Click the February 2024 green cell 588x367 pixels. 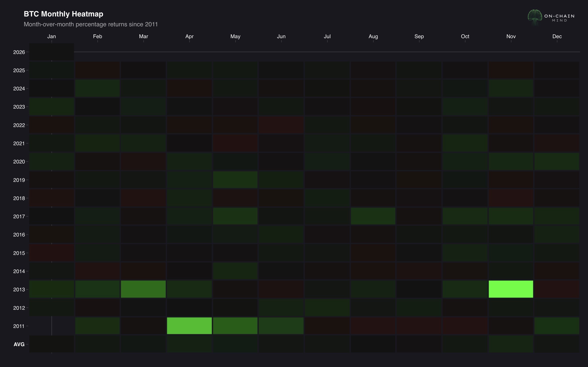(x=97, y=88)
